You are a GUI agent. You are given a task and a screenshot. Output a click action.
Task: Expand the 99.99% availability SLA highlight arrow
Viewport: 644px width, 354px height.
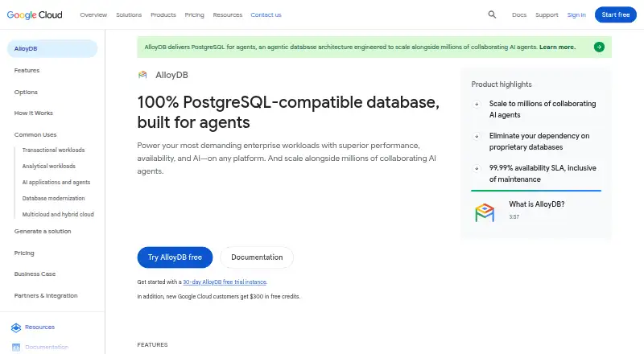[477, 168]
